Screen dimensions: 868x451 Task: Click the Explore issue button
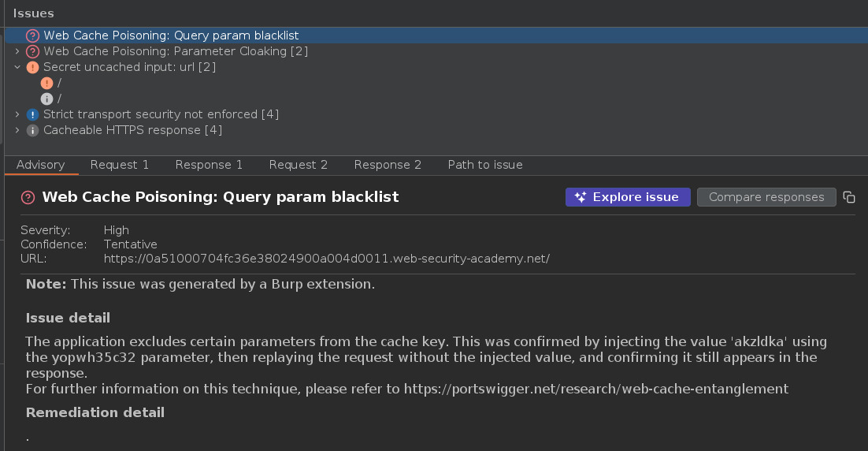point(628,197)
